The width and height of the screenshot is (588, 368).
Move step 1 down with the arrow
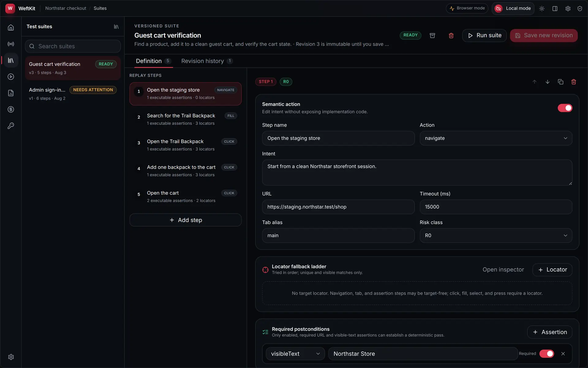pyautogui.click(x=548, y=82)
